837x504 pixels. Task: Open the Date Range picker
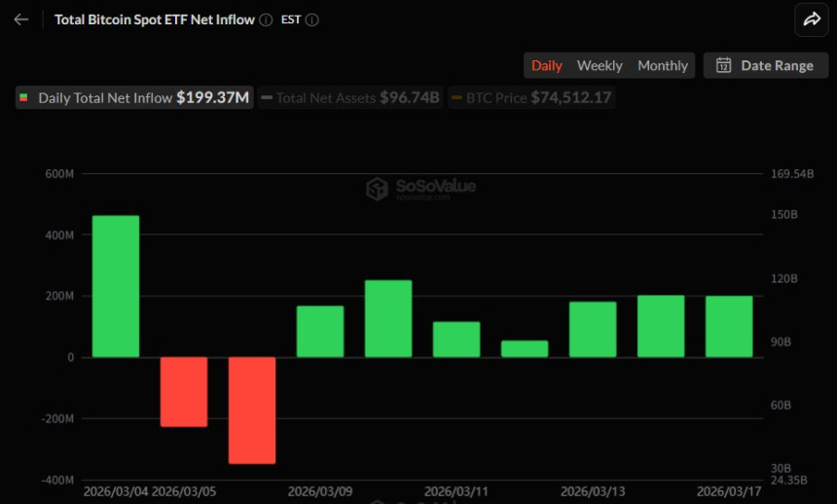click(x=765, y=65)
